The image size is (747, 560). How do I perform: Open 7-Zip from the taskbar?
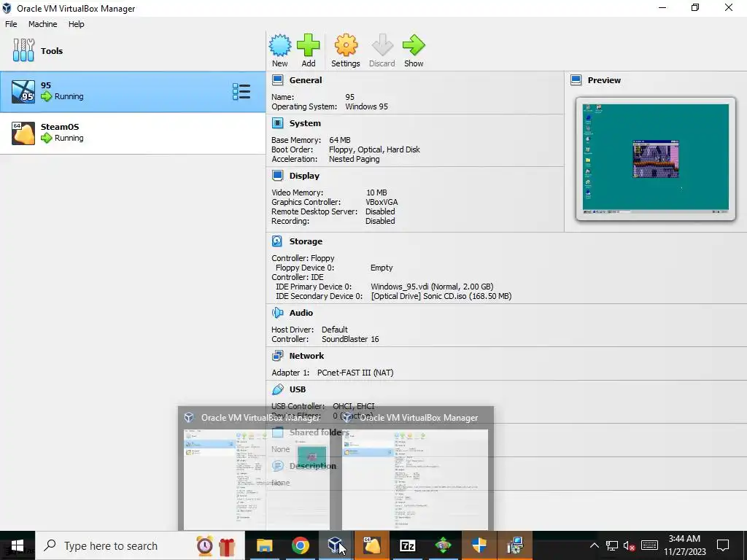[x=407, y=545]
